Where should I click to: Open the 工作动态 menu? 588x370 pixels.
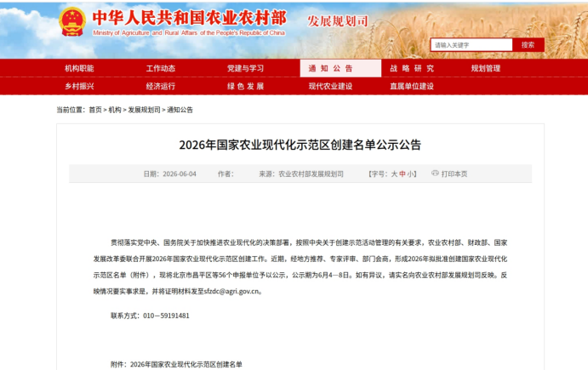161,68
